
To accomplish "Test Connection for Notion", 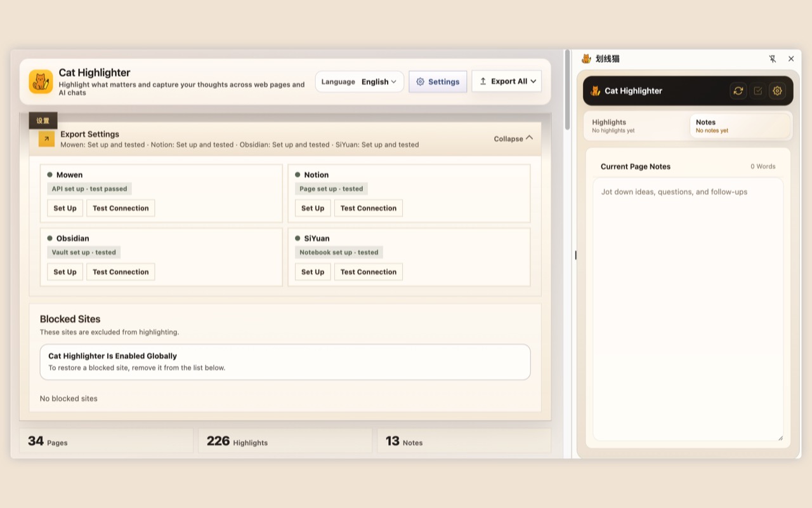I will pos(369,208).
